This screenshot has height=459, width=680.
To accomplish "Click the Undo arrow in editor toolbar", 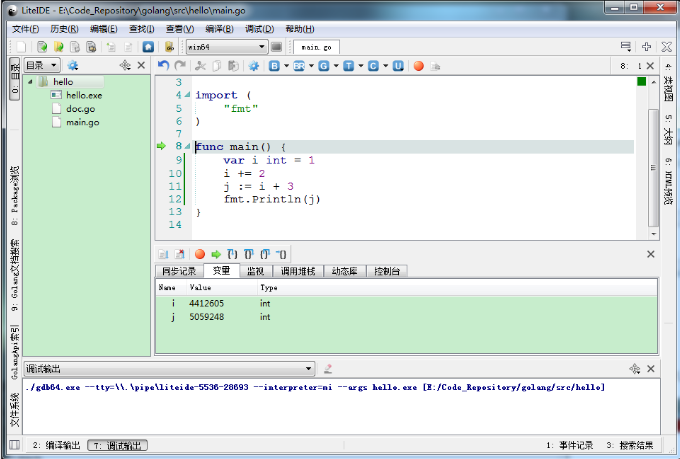I will (163, 66).
